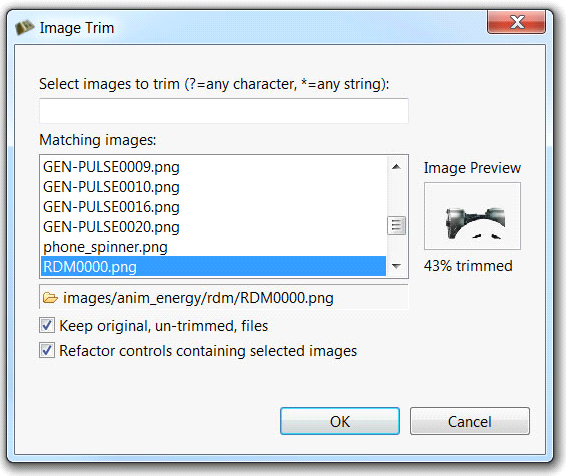
Task: Select GEN-PULSE0009.png in the list
Action: tap(213, 167)
